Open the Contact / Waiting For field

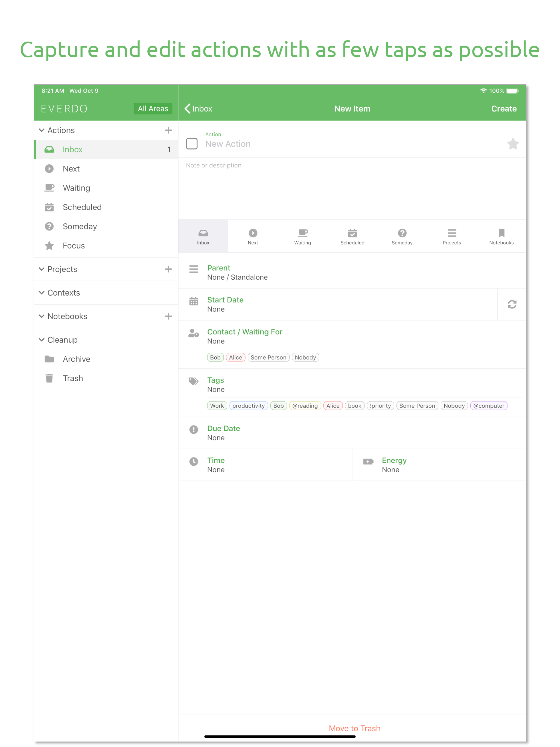[352, 336]
